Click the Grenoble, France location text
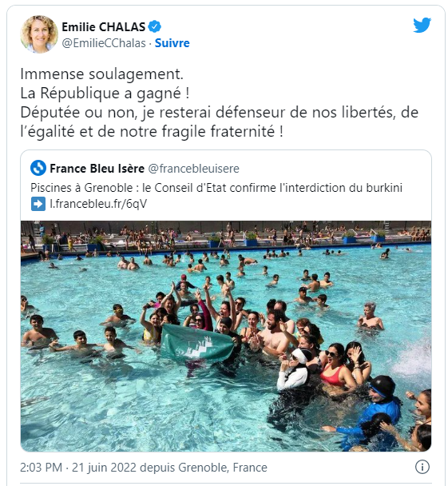 223,468
